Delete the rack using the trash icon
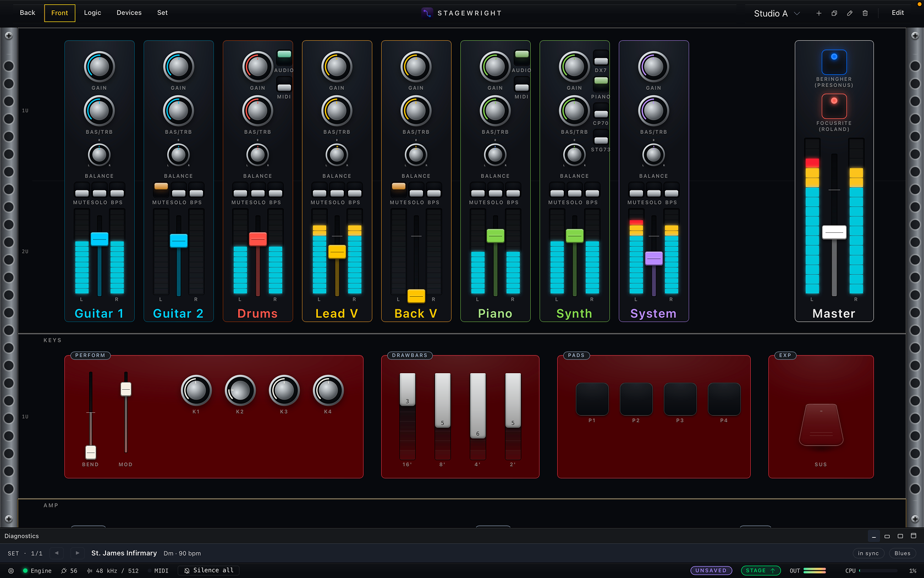Screen dimensions: 924x578 [x=865, y=13]
